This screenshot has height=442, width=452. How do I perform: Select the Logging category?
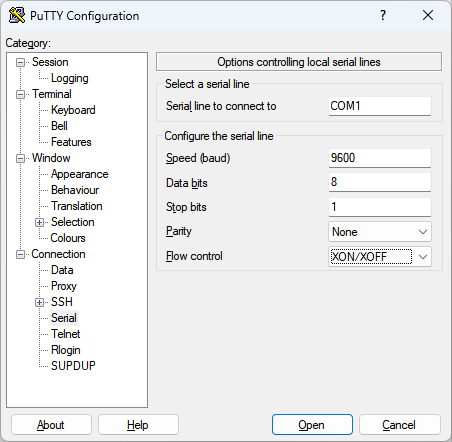(x=70, y=78)
